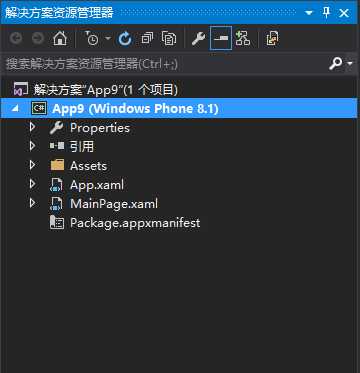Image resolution: width=360 pixels, height=373 pixels.
Task: Click the Collapse All icon
Action: (x=147, y=39)
